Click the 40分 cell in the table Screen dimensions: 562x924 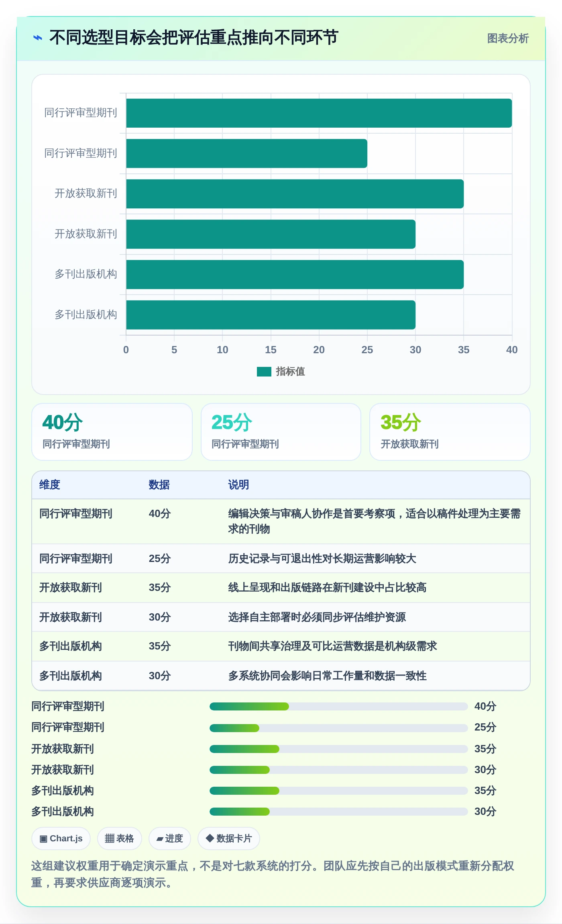[160, 514]
